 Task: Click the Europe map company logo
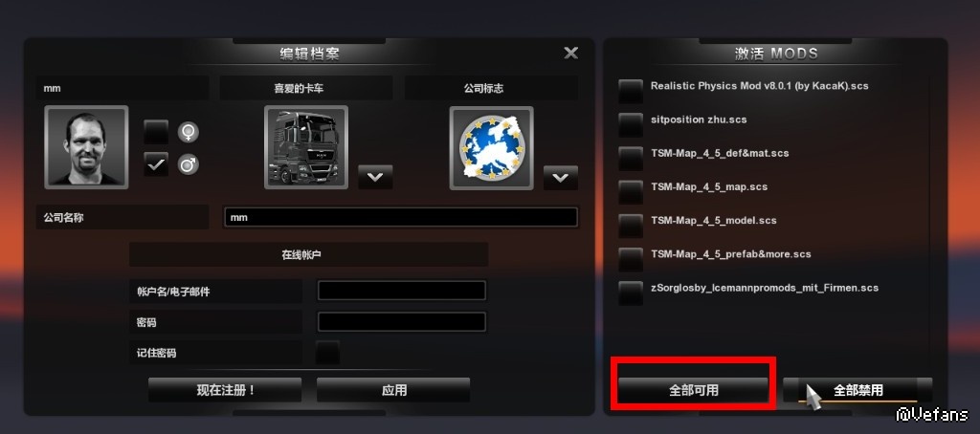[x=491, y=148]
